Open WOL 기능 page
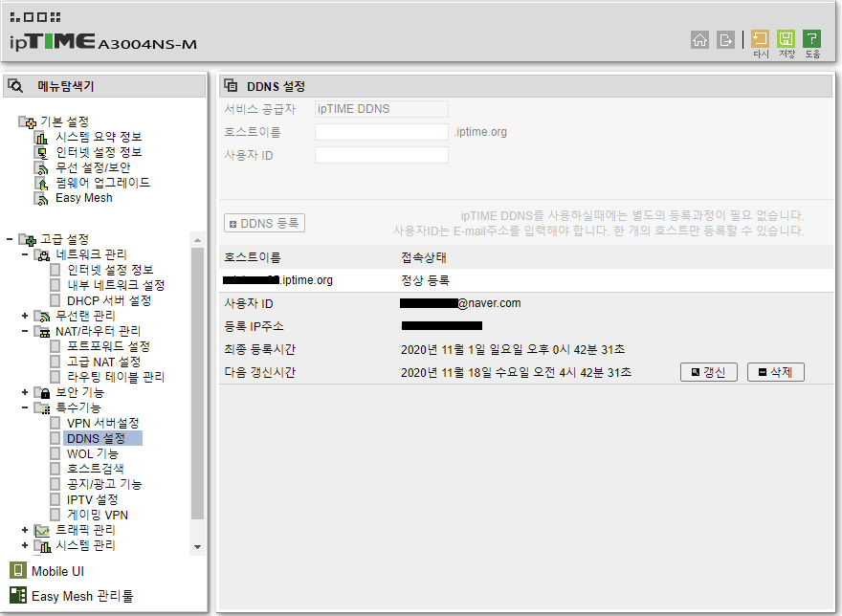 [x=93, y=453]
